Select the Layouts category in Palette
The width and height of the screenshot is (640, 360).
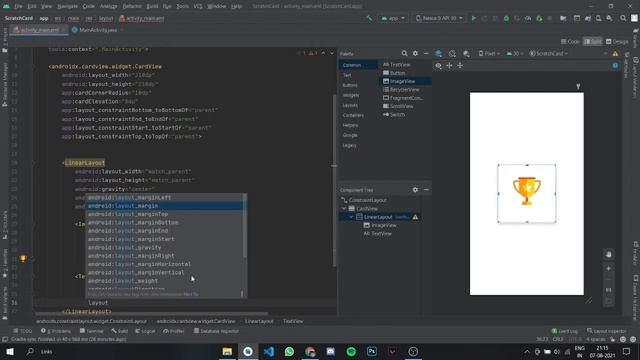(x=350, y=105)
